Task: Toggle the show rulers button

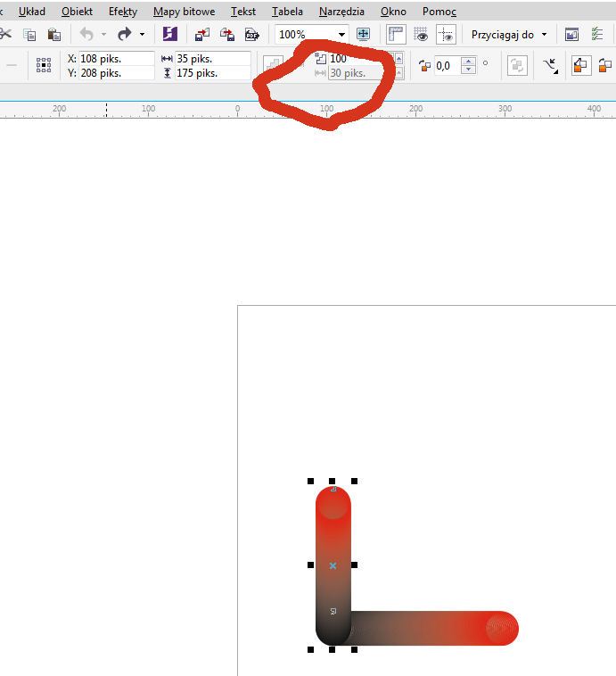Action: pos(397,35)
